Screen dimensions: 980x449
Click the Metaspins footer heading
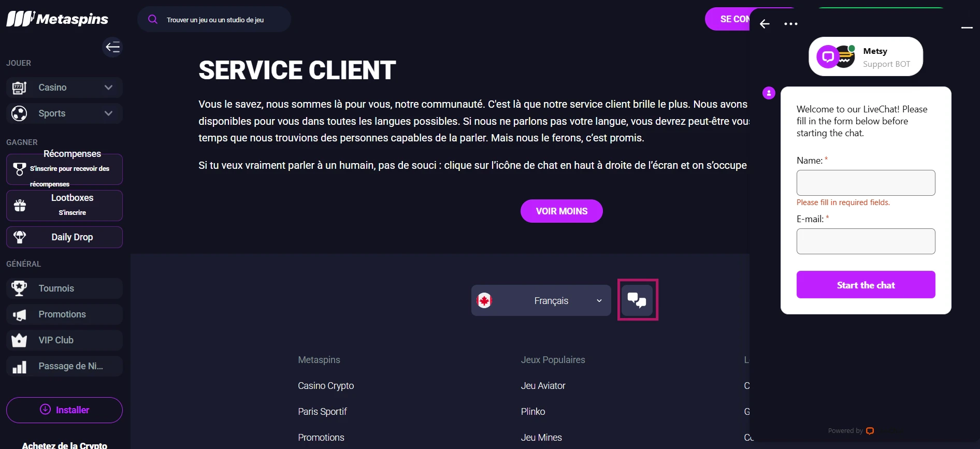pos(319,360)
